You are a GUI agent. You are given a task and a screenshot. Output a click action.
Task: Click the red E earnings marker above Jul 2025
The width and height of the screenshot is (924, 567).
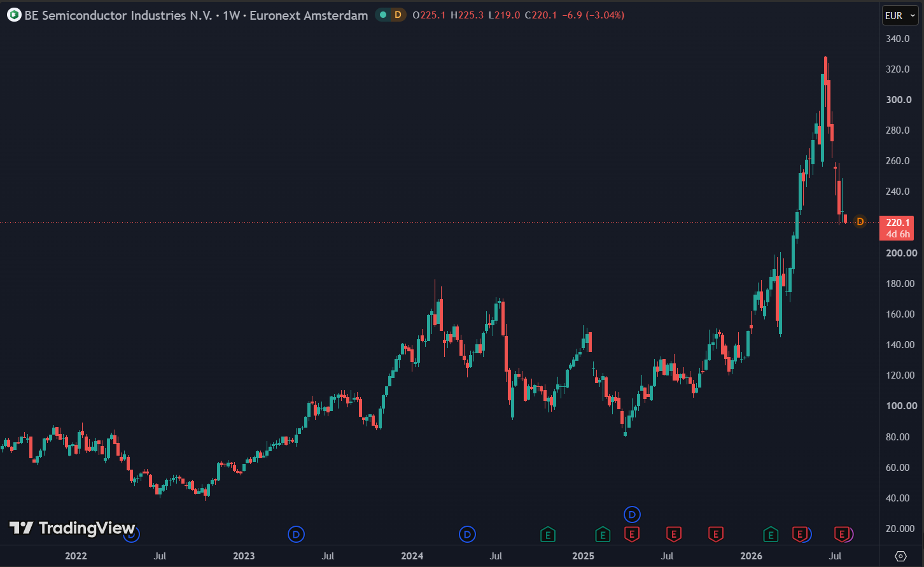click(x=673, y=535)
